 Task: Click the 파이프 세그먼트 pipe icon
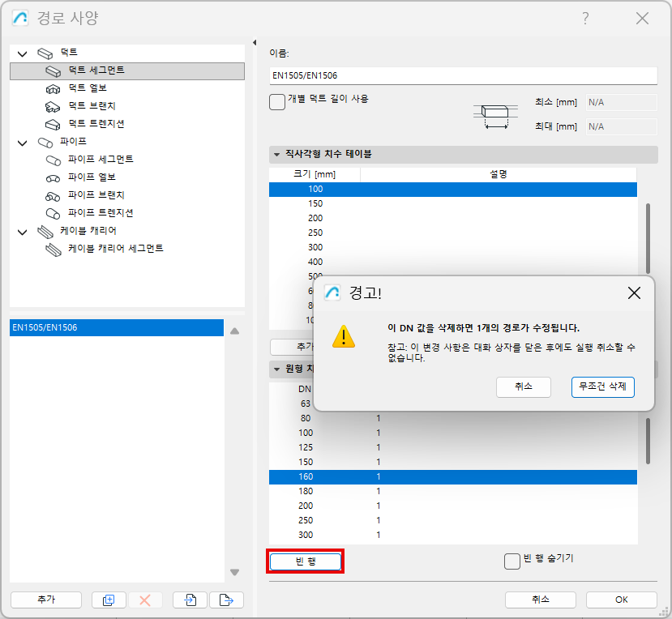[x=54, y=160]
